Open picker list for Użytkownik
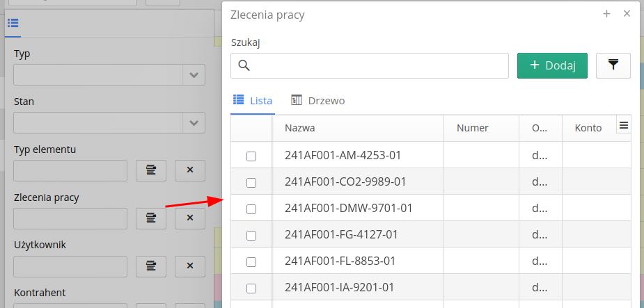644x308 pixels. click(150, 266)
